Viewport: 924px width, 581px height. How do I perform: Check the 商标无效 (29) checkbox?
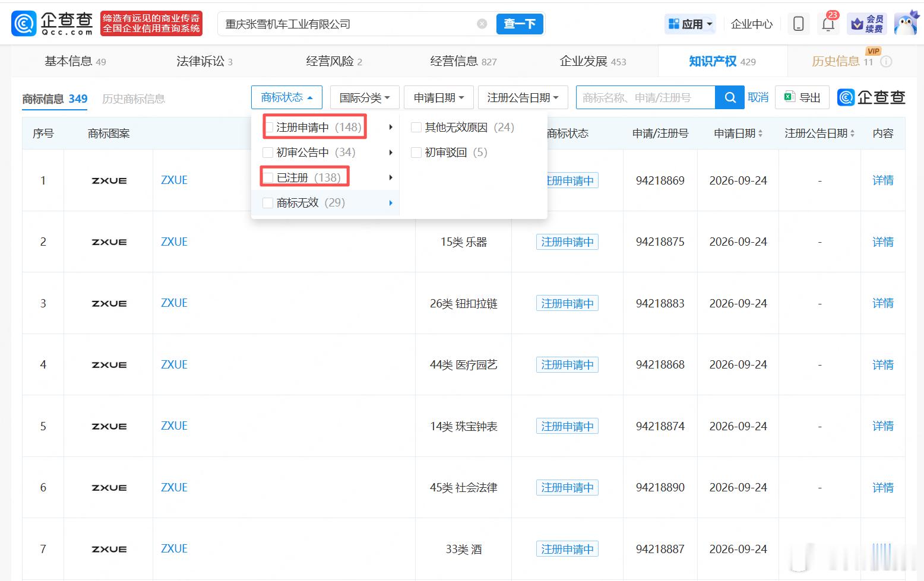coord(268,203)
